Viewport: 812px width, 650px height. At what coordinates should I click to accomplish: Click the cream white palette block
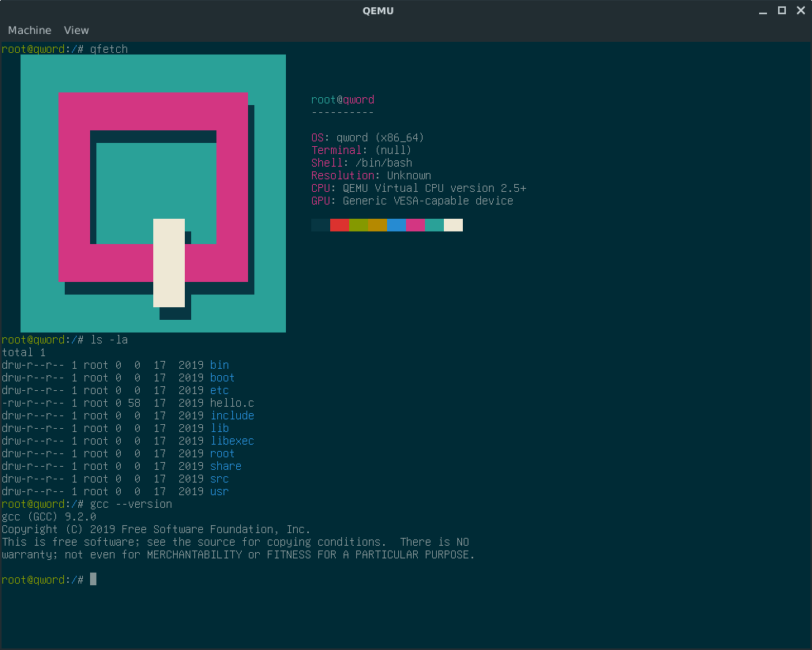pos(453,225)
